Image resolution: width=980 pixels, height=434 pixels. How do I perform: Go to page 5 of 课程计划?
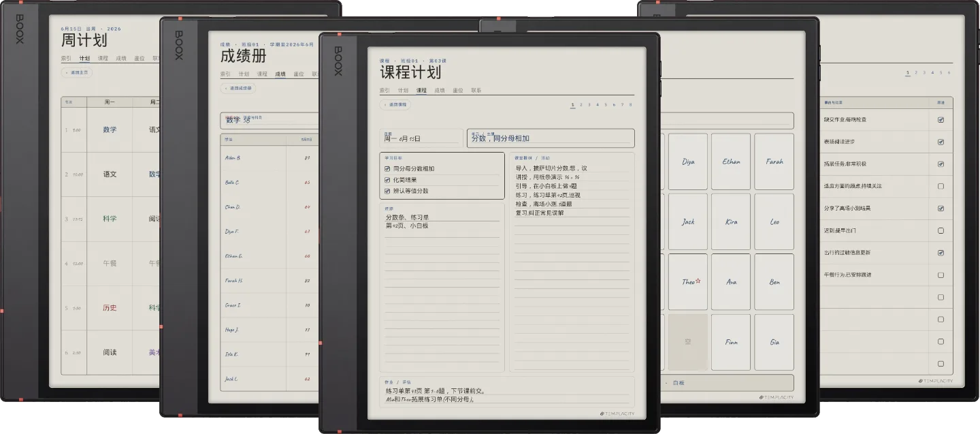click(x=606, y=105)
